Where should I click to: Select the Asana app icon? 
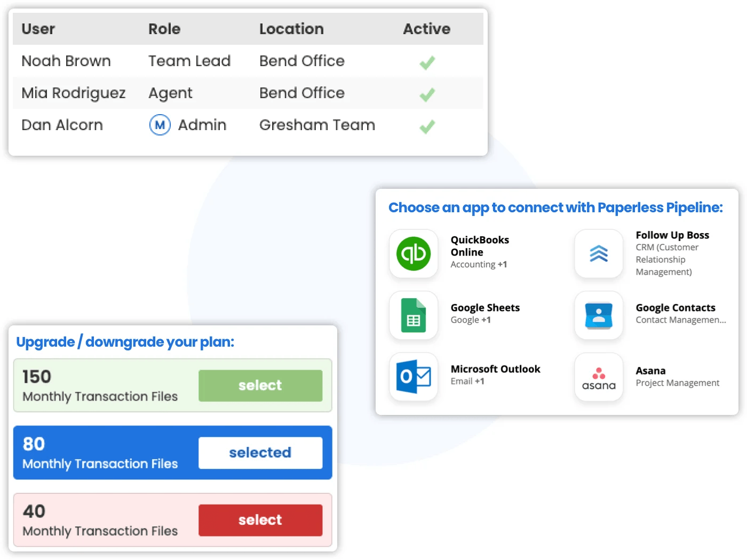pyautogui.click(x=599, y=377)
